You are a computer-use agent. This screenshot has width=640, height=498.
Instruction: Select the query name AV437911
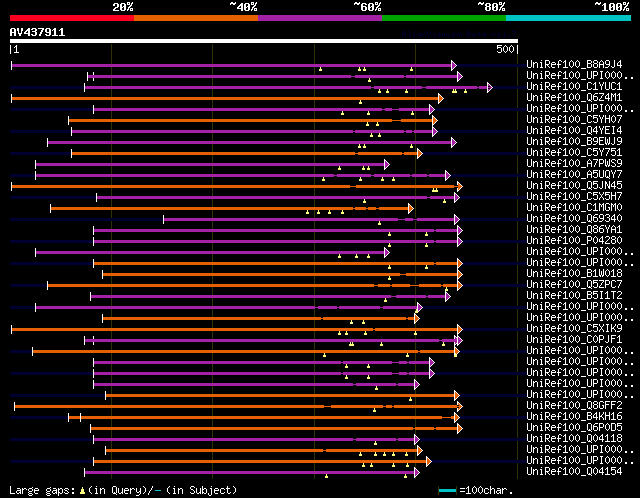tap(37, 32)
